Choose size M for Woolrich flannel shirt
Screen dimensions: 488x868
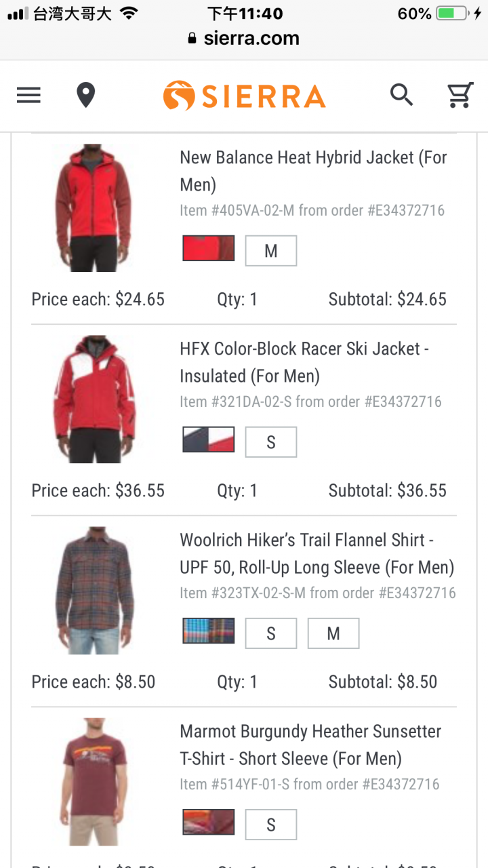pyautogui.click(x=333, y=633)
